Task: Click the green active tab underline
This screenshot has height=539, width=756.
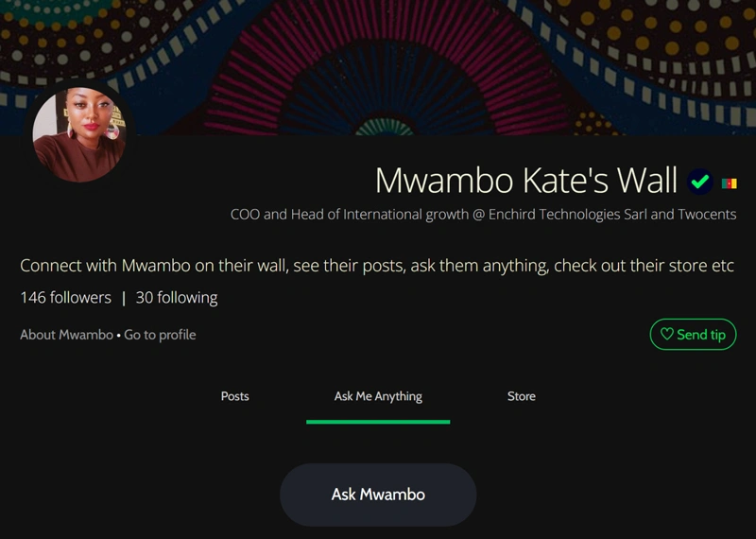Action: (x=378, y=421)
